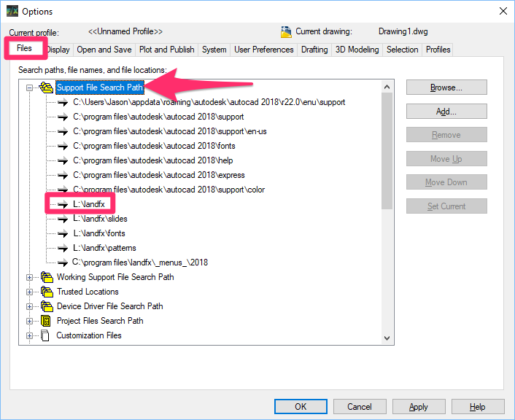Expand Device Driver File Search Path
The width and height of the screenshot is (515, 420).
[30, 306]
